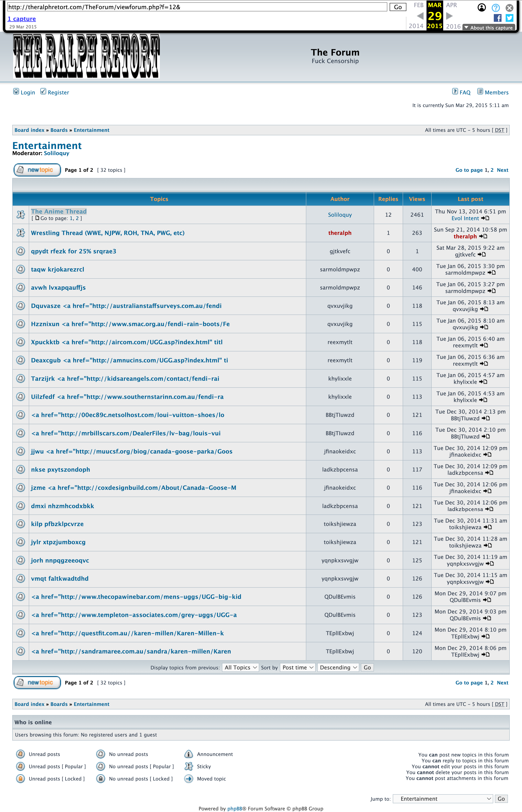View latest post icon for Anime Thread
The height and width of the screenshot is (812, 522).
485,218
